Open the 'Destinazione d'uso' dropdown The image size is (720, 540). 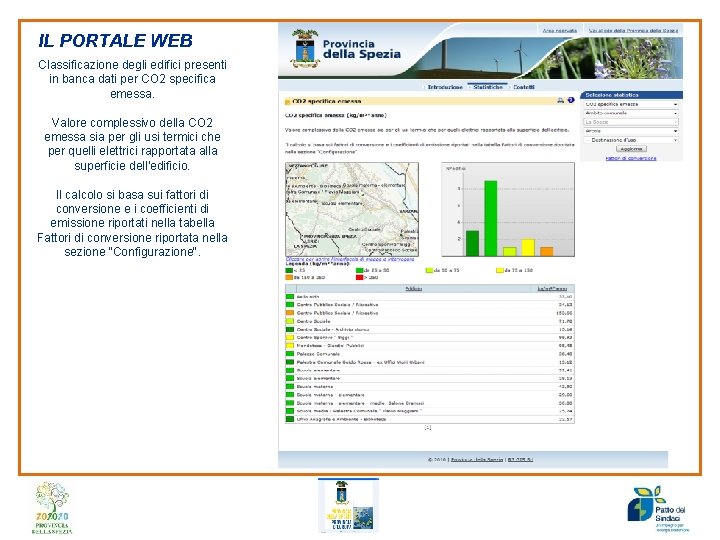pos(631,140)
